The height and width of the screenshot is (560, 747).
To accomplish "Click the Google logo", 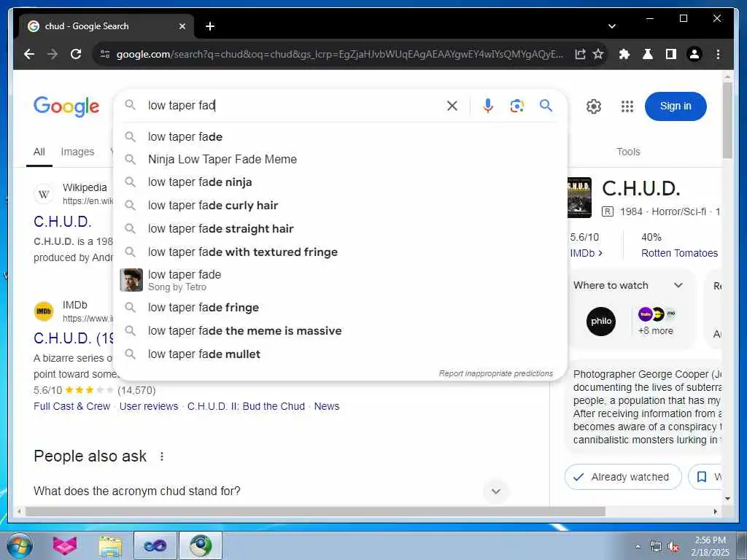I will (x=66, y=106).
